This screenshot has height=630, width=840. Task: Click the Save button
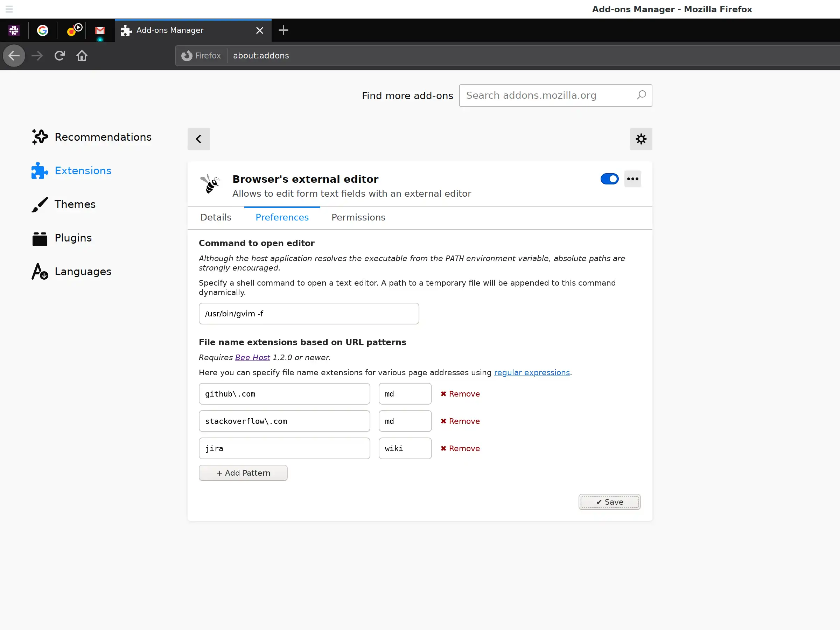click(x=609, y=502)
